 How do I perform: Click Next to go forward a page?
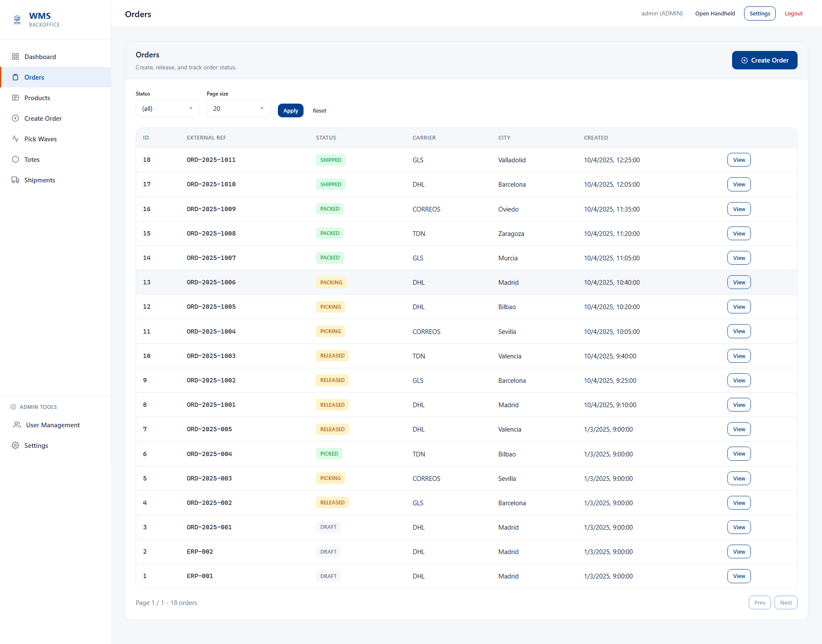[x=786, y=602]
